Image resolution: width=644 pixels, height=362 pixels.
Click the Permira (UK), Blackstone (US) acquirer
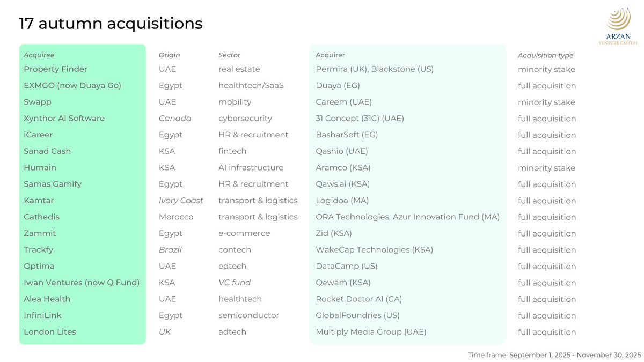[x=375, y=69]
